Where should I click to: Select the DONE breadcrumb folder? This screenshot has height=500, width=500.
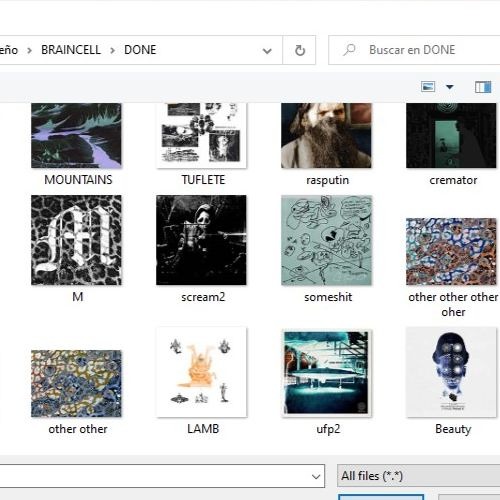[140, 50]
